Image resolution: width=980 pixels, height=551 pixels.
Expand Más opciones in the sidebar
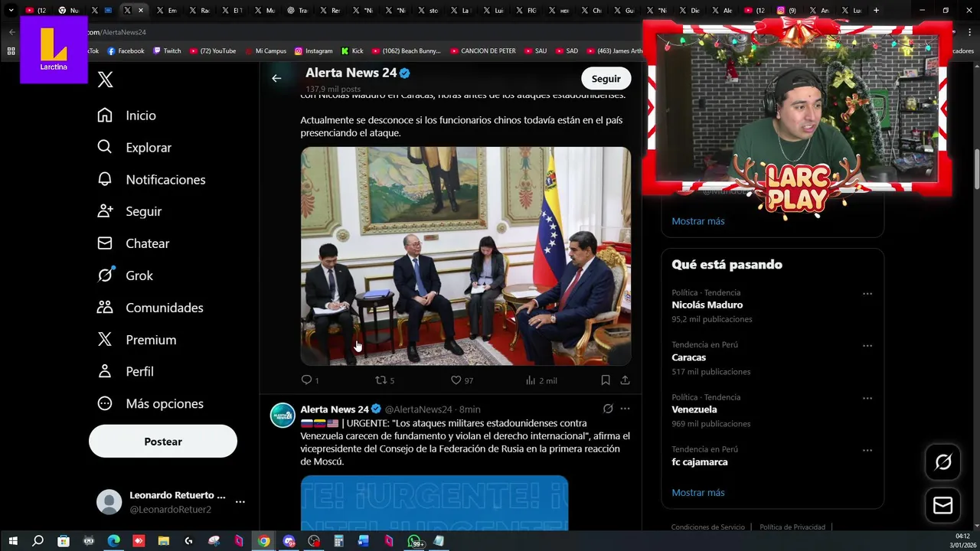coord(150,403)
